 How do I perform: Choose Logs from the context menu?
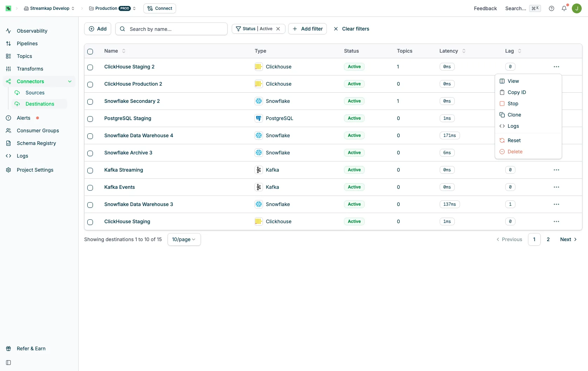pyautogui.click(x=528, y=126)
